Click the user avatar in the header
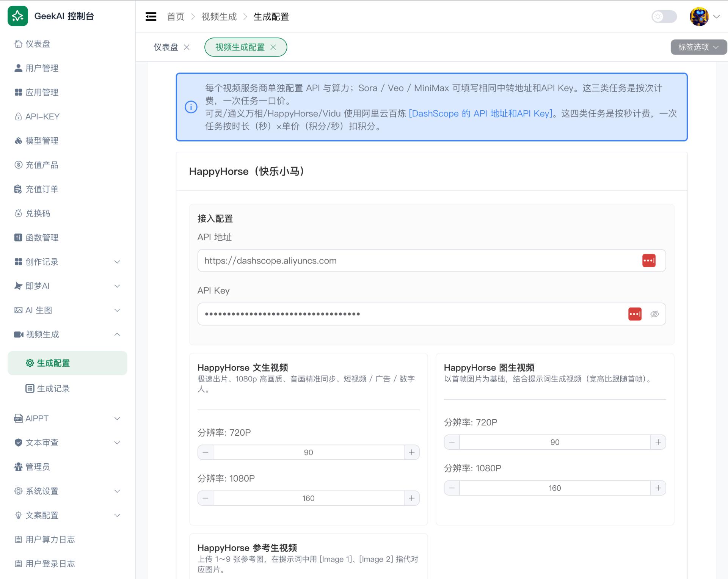This screenshot has height=579, width=728. point(699,17)
